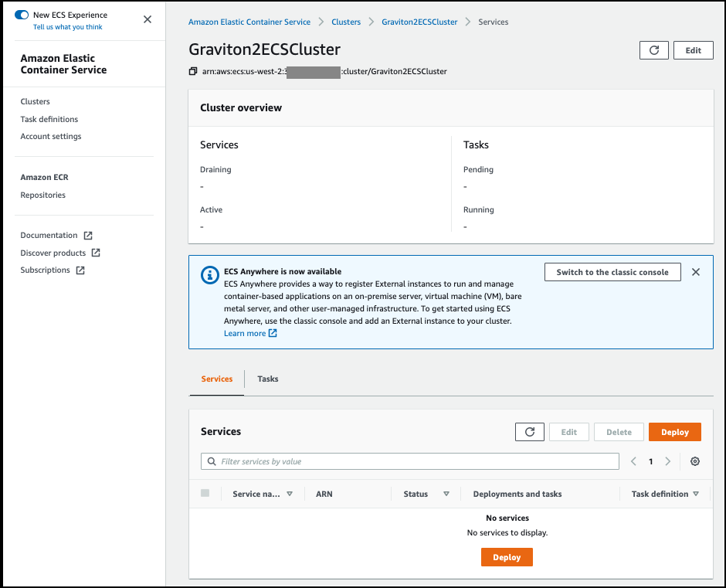Click the Pending tasks label
The width and height of the screenshot is (726, 588).
pos(478,169)
